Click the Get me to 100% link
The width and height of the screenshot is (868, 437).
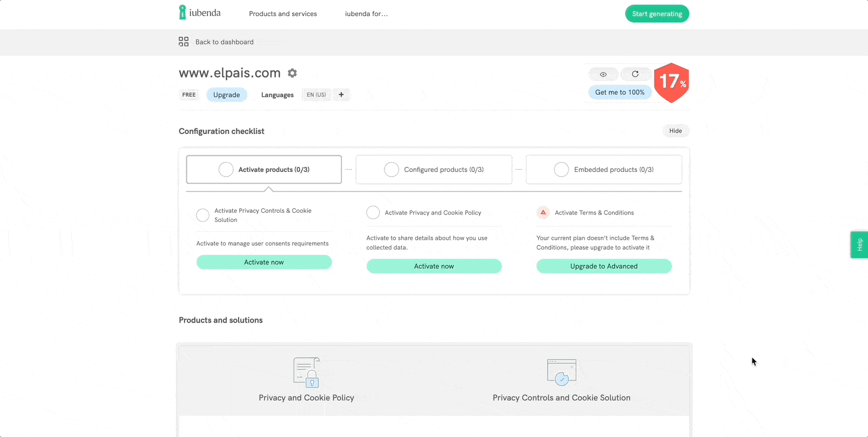(620, 92)
